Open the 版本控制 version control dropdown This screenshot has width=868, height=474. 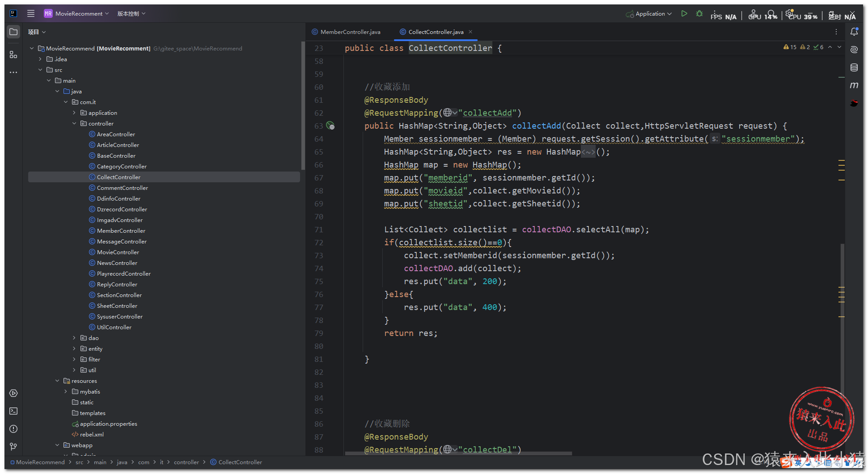pos(131,13)
